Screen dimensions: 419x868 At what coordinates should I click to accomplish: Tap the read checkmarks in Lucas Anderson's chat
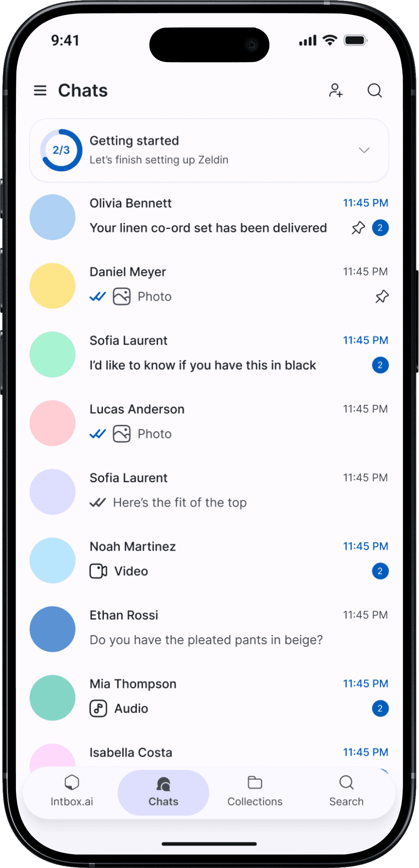(x=97, y=434)
